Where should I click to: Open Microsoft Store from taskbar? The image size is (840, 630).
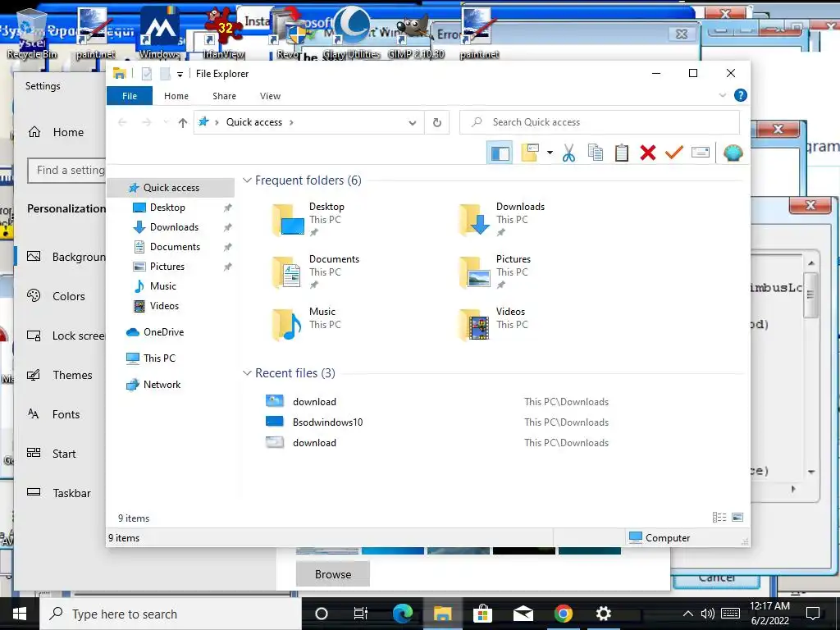click(x=482, y=614)
